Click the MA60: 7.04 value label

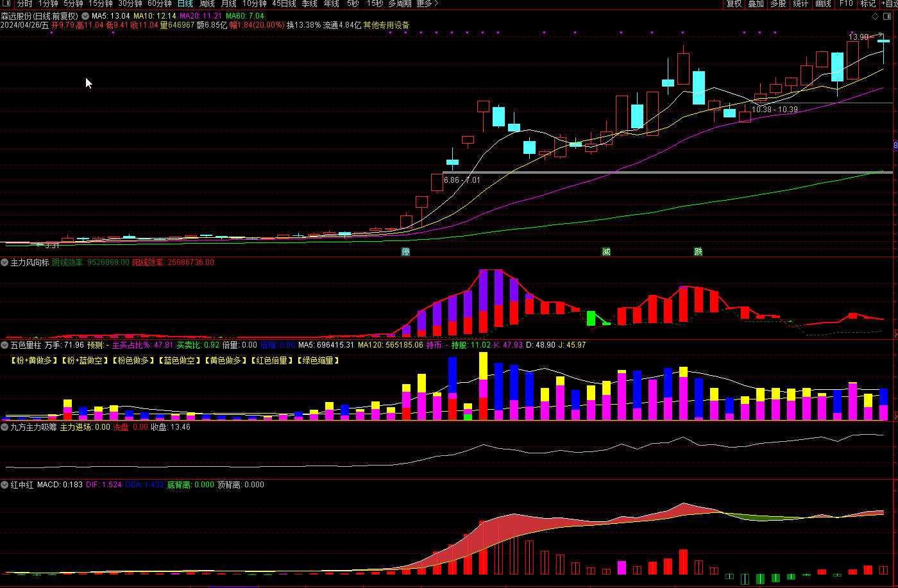click(245, 15)
